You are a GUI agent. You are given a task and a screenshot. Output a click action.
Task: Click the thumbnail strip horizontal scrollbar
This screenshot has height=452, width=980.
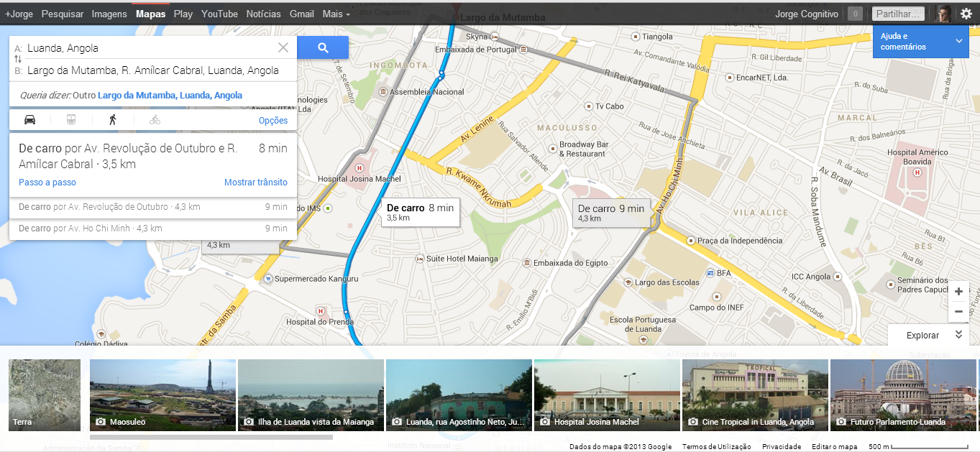tap(211, 437)
